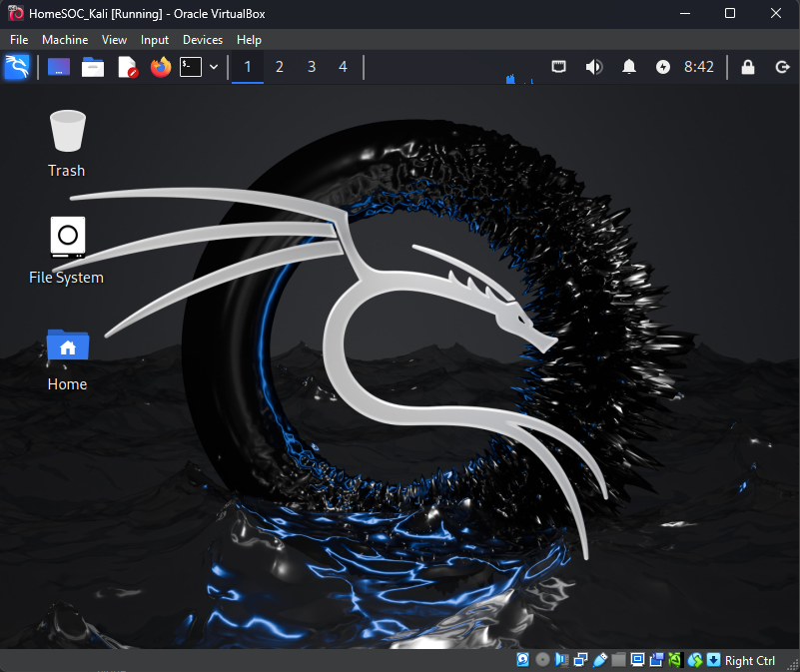This screenshot has height=672, width=800.
Task: Lock the screen with padlock icon
Action: [x=747, y=67]
